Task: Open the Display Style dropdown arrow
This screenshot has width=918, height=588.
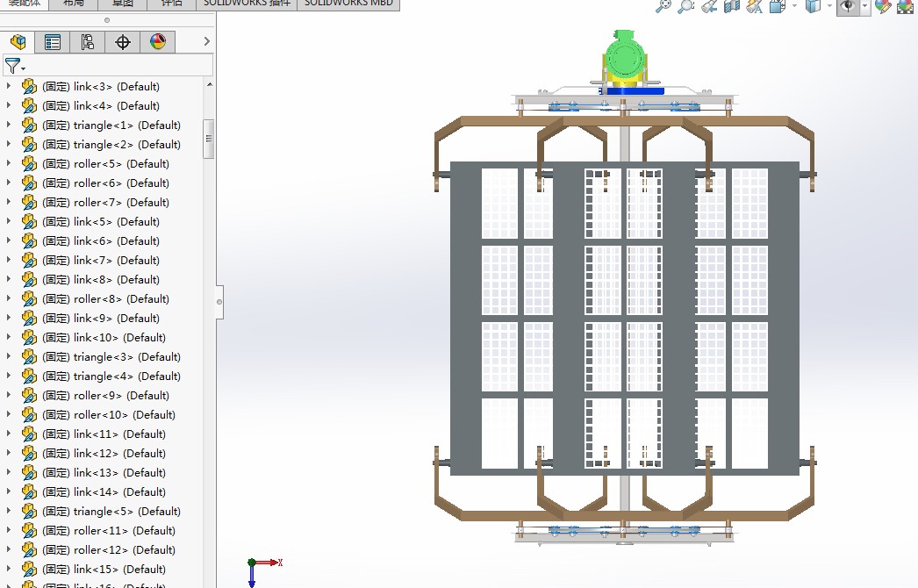Action: coord(830,6)
